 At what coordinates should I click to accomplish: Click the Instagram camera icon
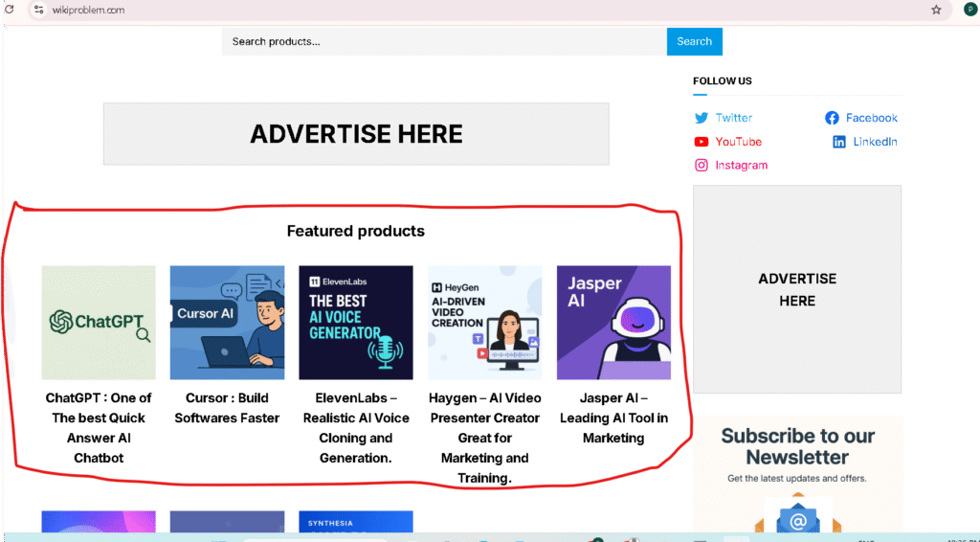click(702, 165)
